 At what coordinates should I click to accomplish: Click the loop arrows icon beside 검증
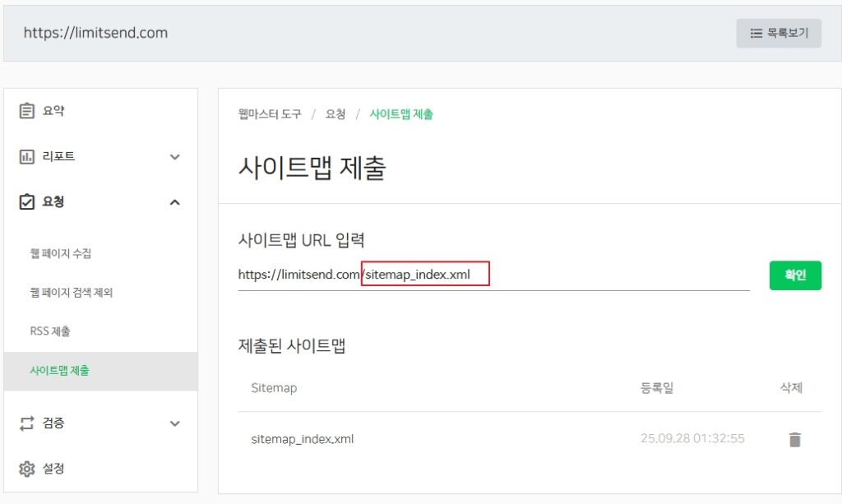coord(27,423)
